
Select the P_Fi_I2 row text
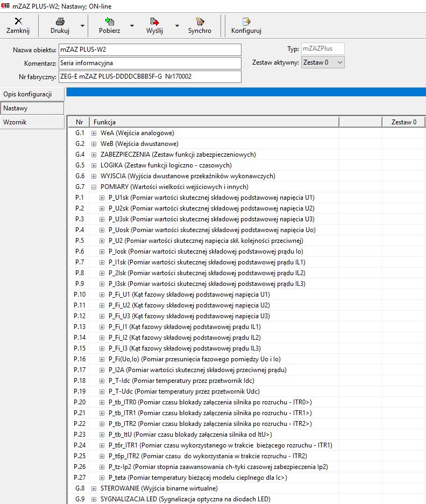click(184, 338)
